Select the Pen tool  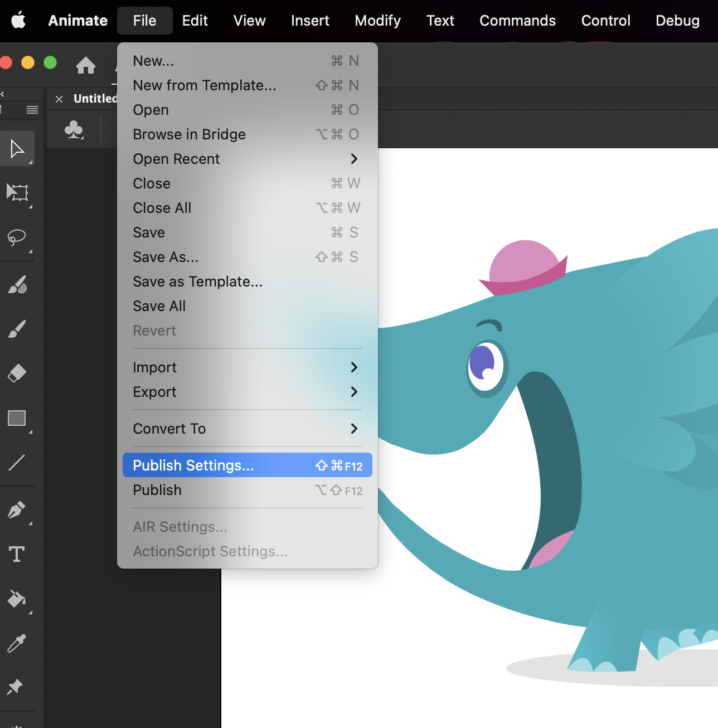click(x=17, y=509)
